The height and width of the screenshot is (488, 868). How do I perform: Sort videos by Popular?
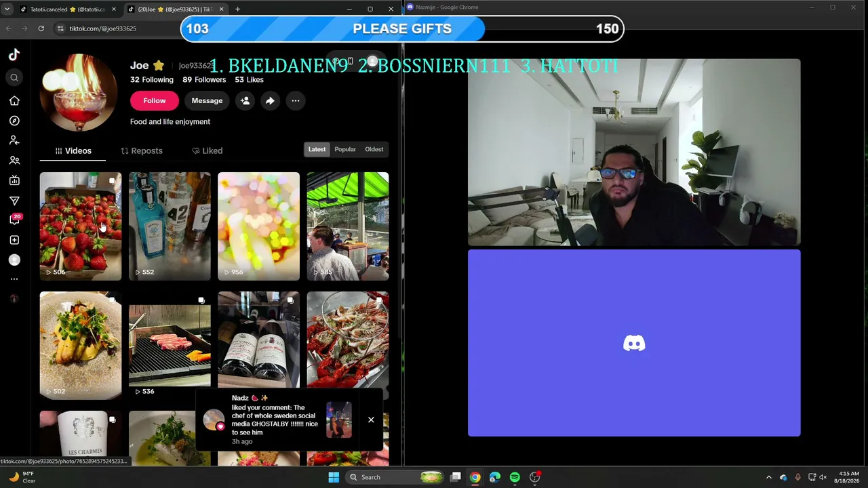pyautogui.click(x=345, y=149)
